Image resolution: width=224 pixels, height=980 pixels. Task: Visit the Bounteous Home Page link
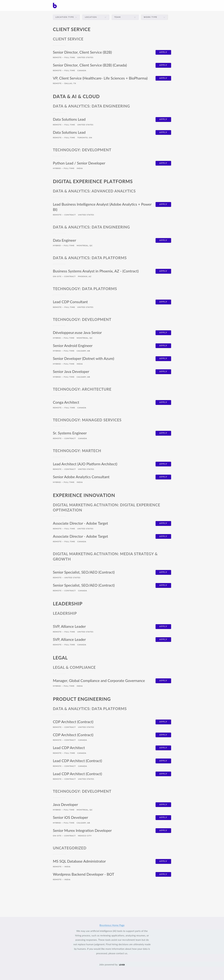click(112, 925)
